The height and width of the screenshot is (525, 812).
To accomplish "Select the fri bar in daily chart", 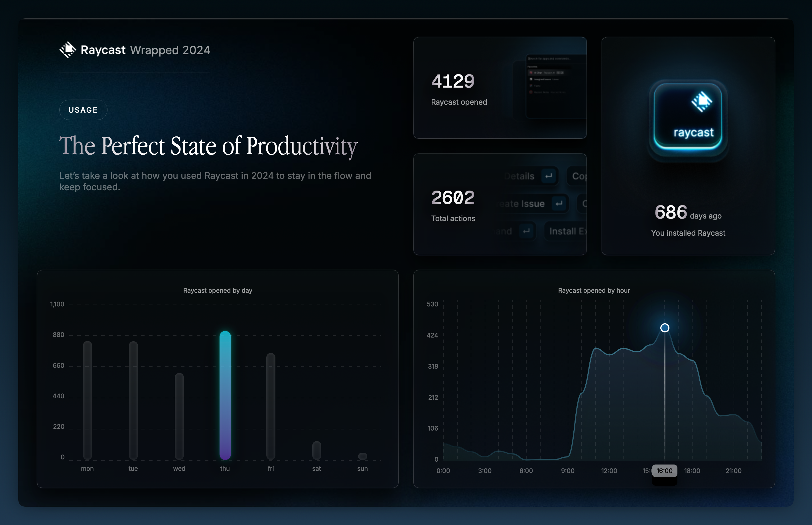I will pyautogui.click(x=271, y=406).
